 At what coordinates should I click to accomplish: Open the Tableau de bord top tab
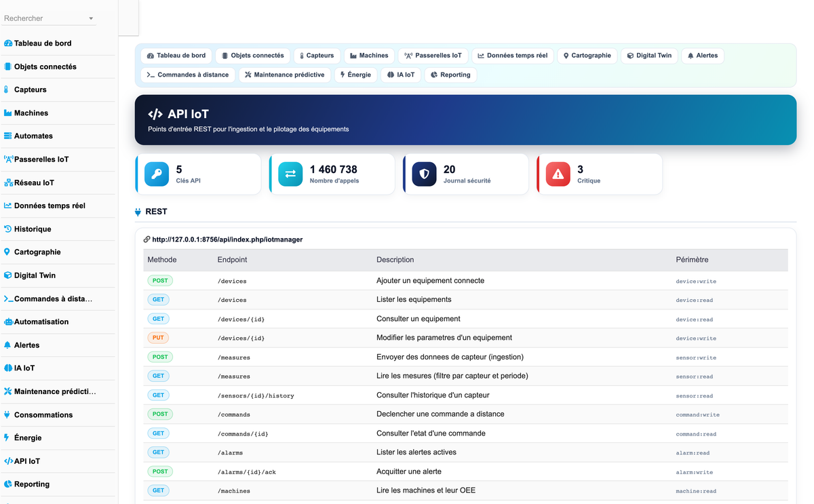[176, 56]
